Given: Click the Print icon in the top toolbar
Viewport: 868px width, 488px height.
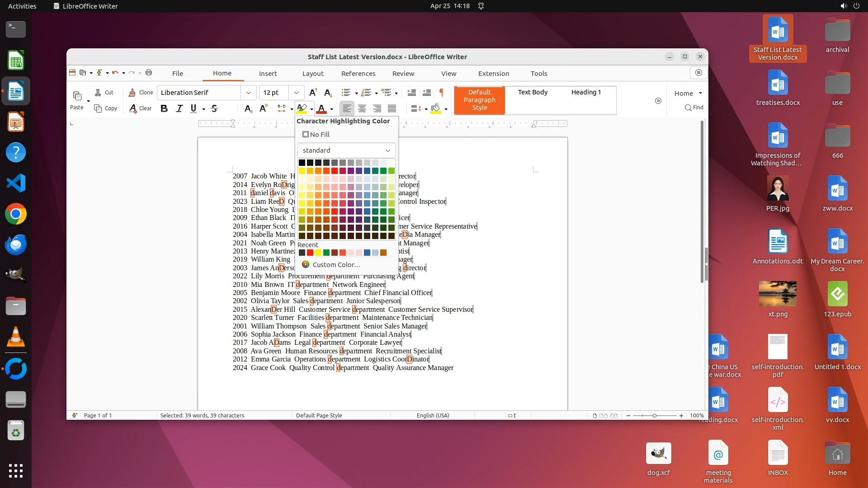Looking at the screenshot, I should click(149, 73).
